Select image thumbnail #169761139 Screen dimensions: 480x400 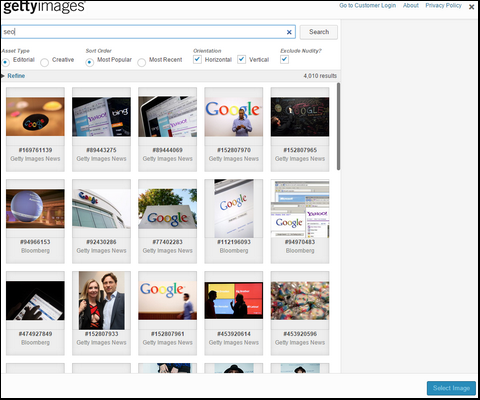point(35,116)
